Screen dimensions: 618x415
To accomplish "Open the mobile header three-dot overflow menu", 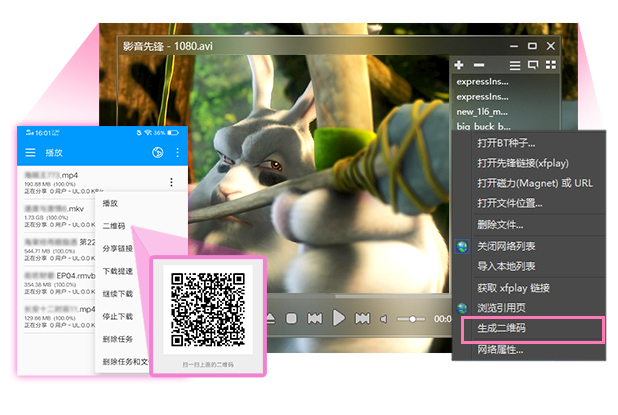I will (x=178, y=153).
